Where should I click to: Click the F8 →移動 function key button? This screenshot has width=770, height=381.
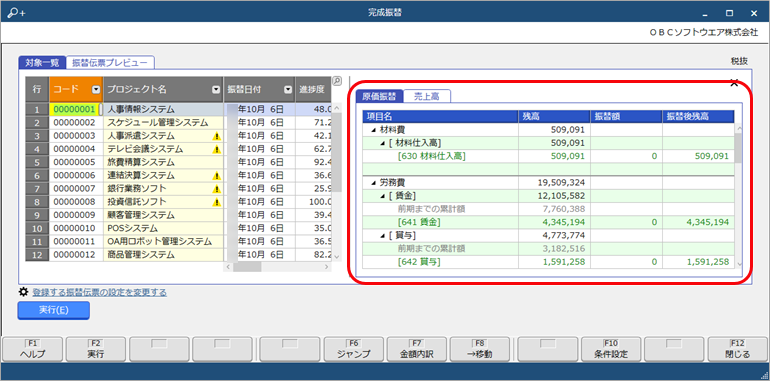(x=480, y=349)
